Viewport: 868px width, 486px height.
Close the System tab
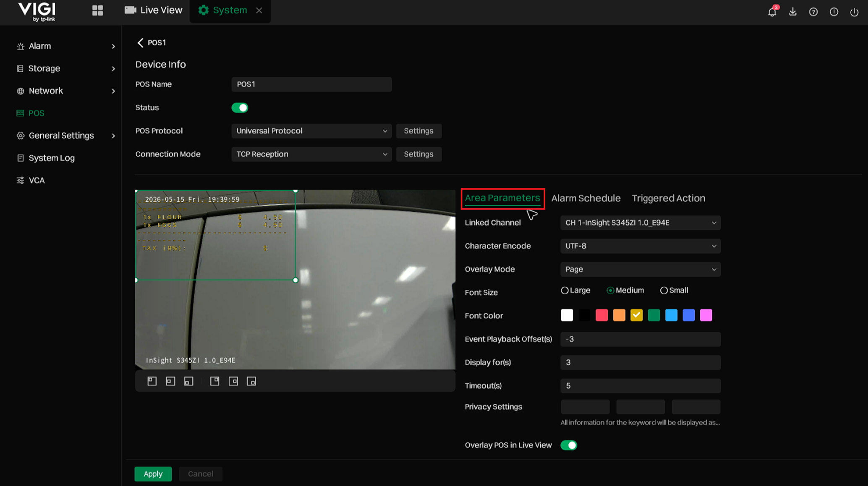pos(259,10)
